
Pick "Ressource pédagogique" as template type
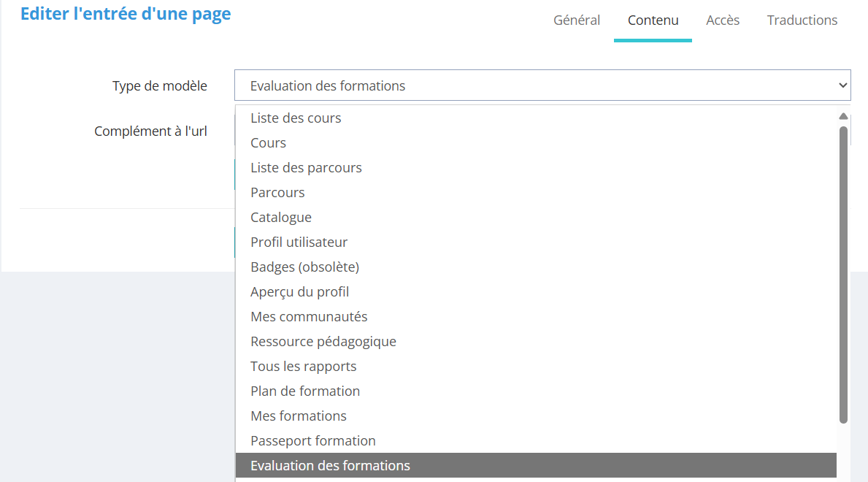point(323,341)
